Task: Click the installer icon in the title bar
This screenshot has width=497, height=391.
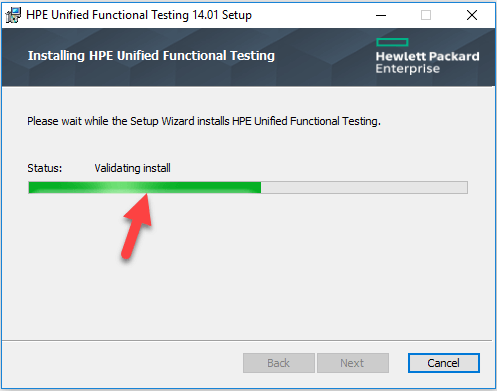Action: coord(13,15)
